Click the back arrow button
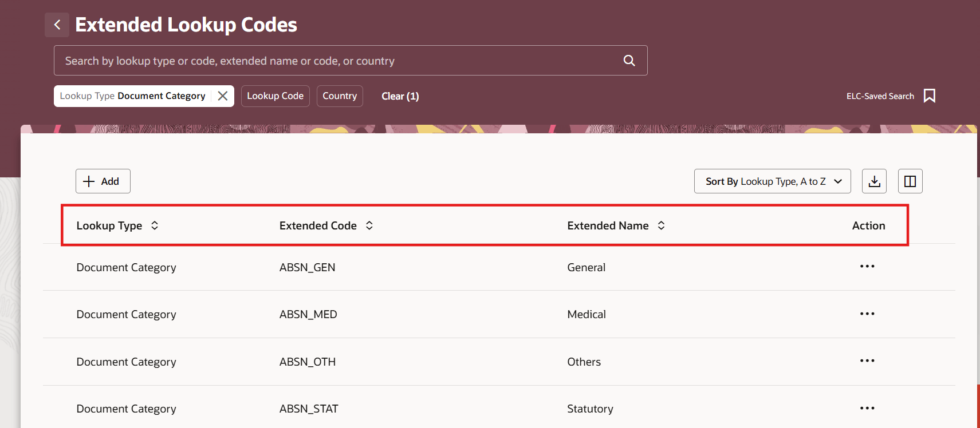This screenshot has height=428, width=980. 57,25
